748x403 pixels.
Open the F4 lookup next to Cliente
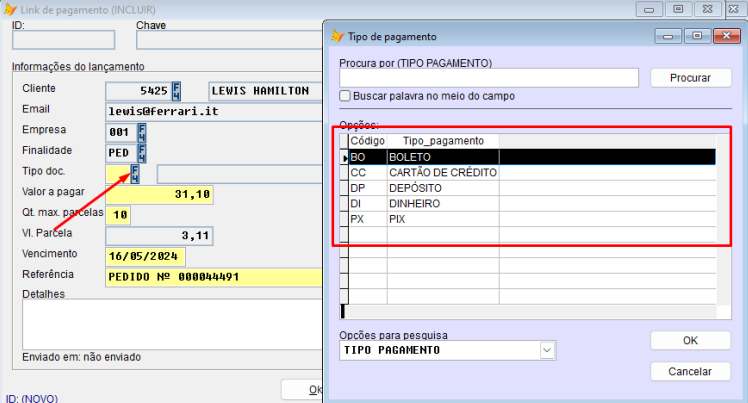[x=176, y=91]
